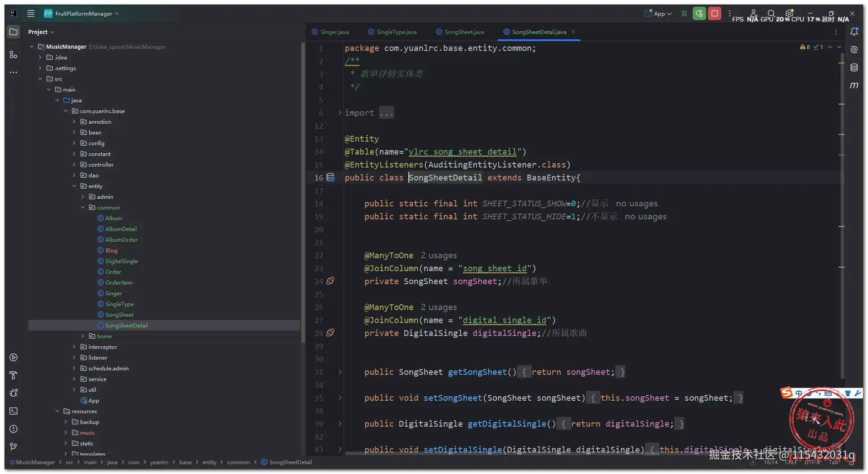Open the Notifications bell panel
Viewport: 868px width, 474px height.
[854, 32]
